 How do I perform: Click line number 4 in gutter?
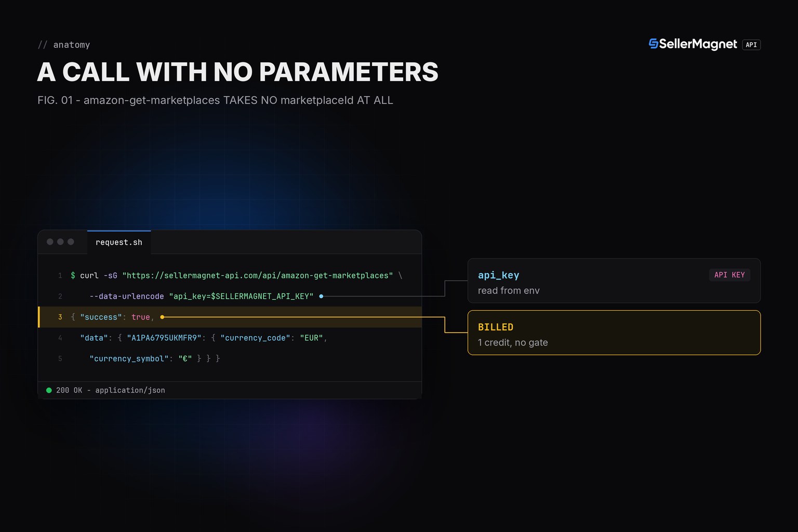pyautogui.click(x=60, y=338)
